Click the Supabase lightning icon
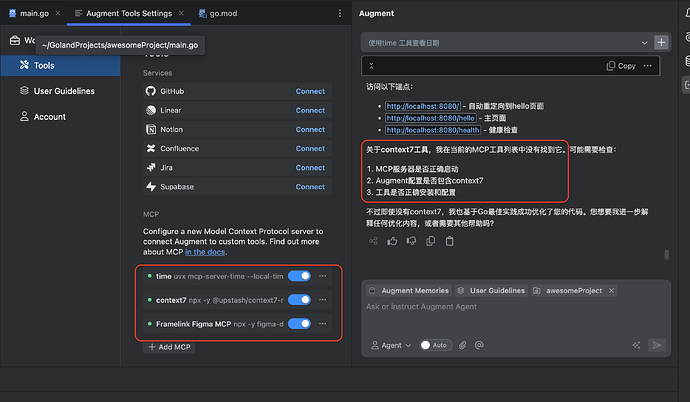 [x=151, y=187]
